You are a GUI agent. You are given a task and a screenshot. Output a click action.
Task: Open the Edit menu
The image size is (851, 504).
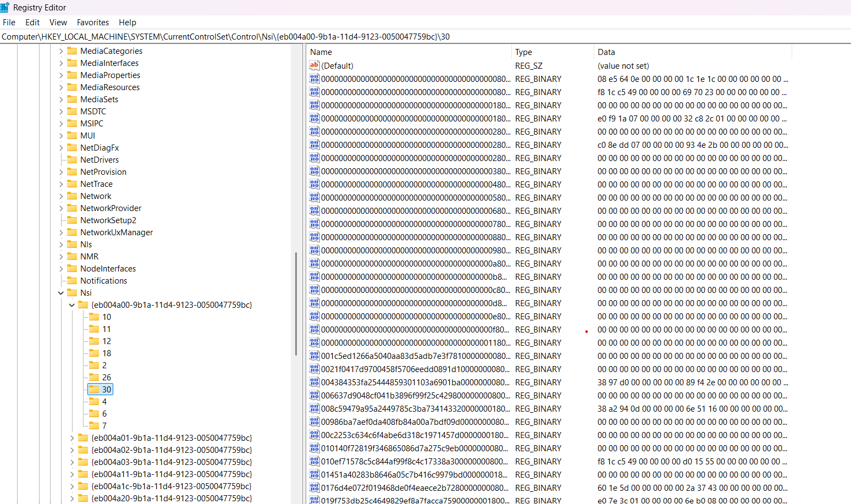32,23
